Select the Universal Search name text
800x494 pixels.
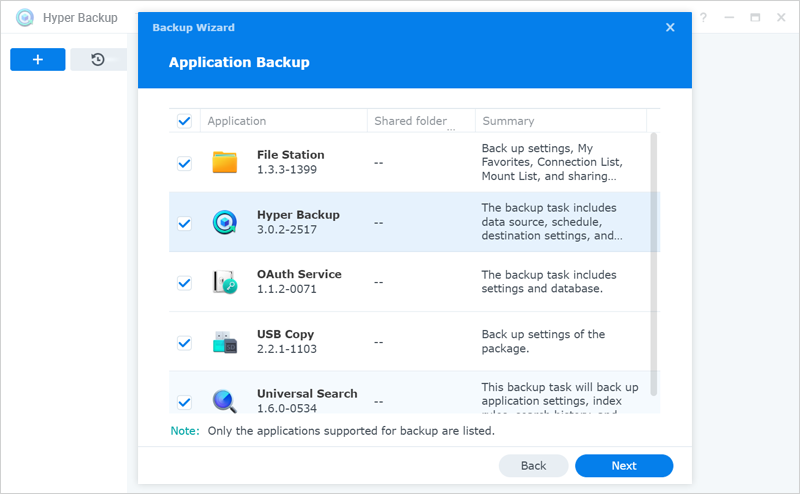(x=307, y=393)
